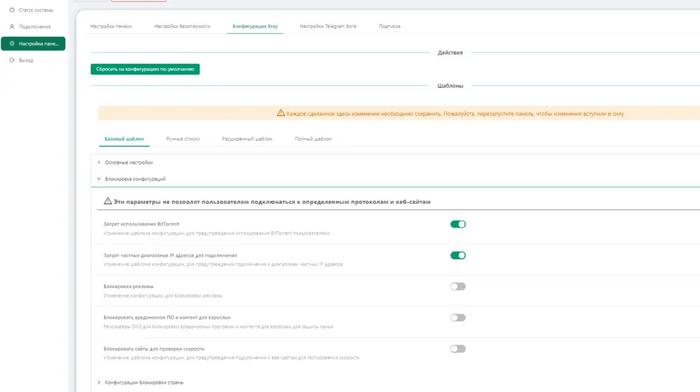This screenshot has height=392, width=700.
Task: Click the Запрет использования BitTorrent label
Action: point(142,224)
